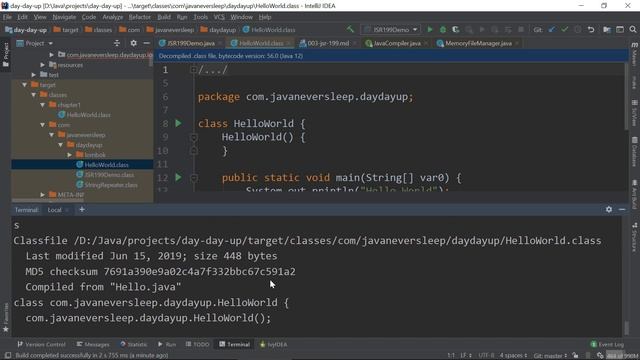Open the File menu

pos(7,17)
